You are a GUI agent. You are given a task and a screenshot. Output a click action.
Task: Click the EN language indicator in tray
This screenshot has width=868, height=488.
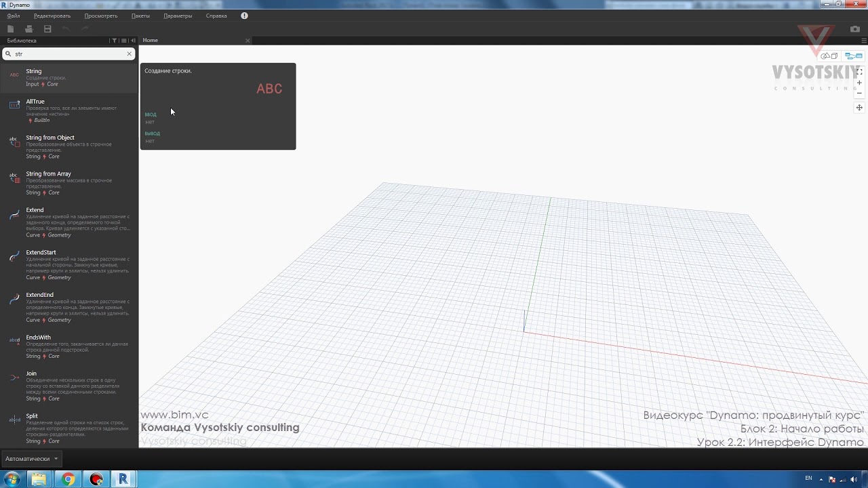[x=808, y=479]
